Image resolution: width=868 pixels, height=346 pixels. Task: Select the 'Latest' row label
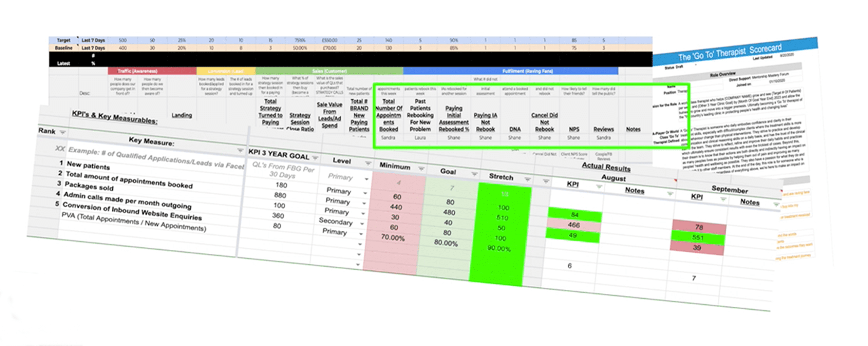click(x=63, y=63)
